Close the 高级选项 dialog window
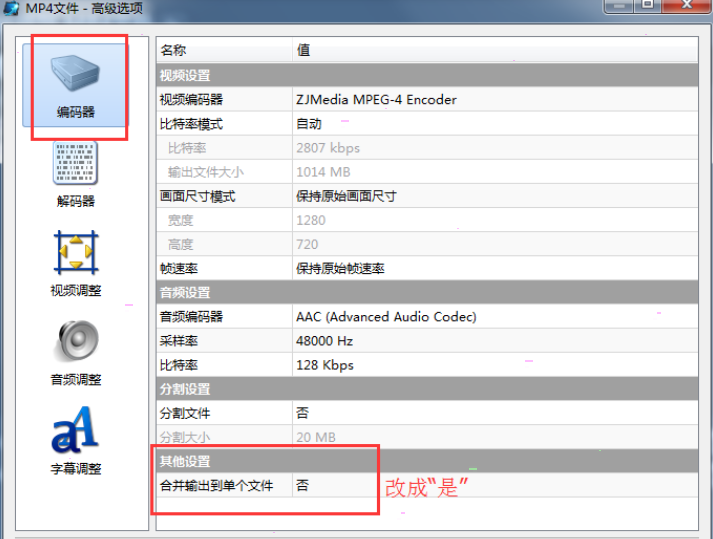 pos(689,6)
